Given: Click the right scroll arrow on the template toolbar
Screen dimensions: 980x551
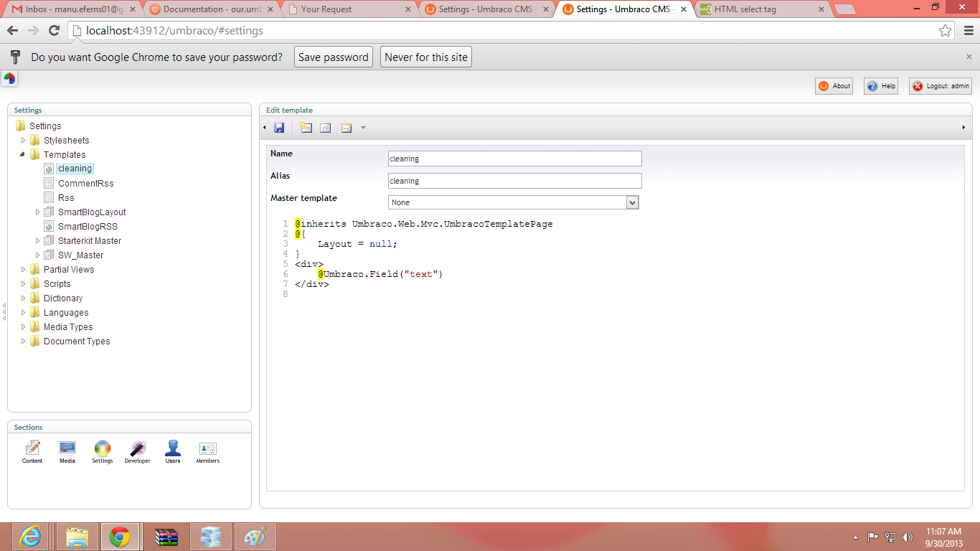Looking at the screenshot, I should coord(963,128).
